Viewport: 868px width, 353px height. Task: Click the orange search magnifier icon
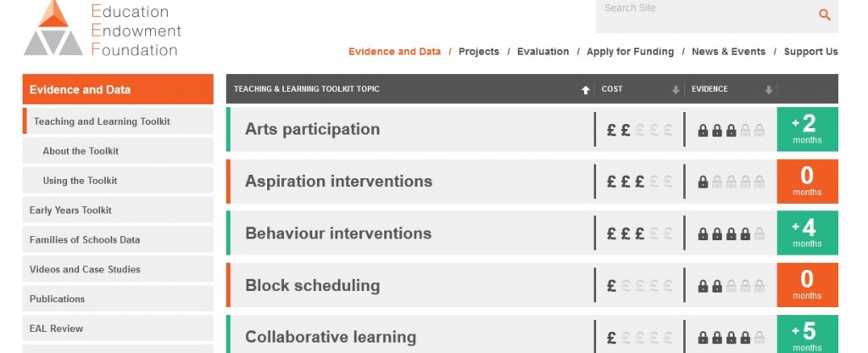(x=825, y=14)
